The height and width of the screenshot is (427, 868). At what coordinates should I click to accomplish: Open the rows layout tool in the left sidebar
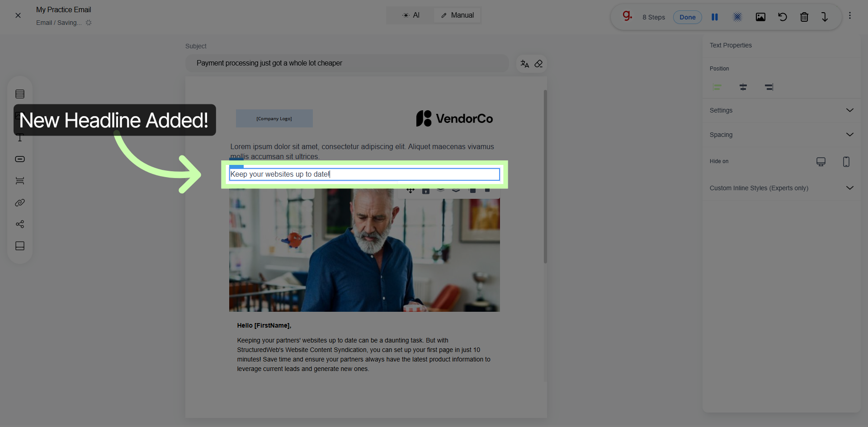(x=20, y=94)
